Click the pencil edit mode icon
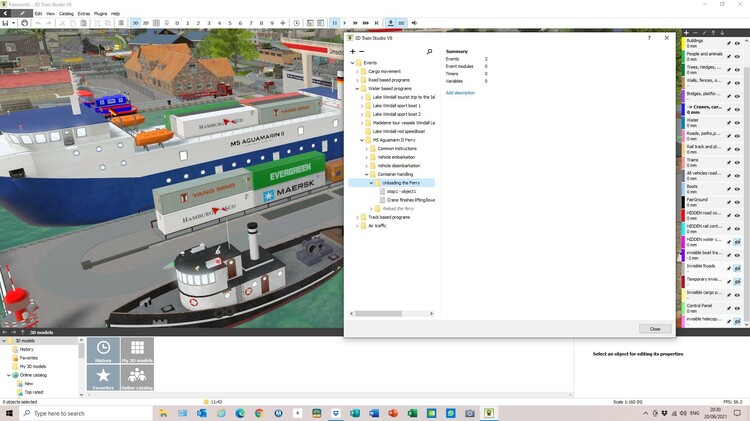Screen dimensions: 750x421 (x=22, y=13)
